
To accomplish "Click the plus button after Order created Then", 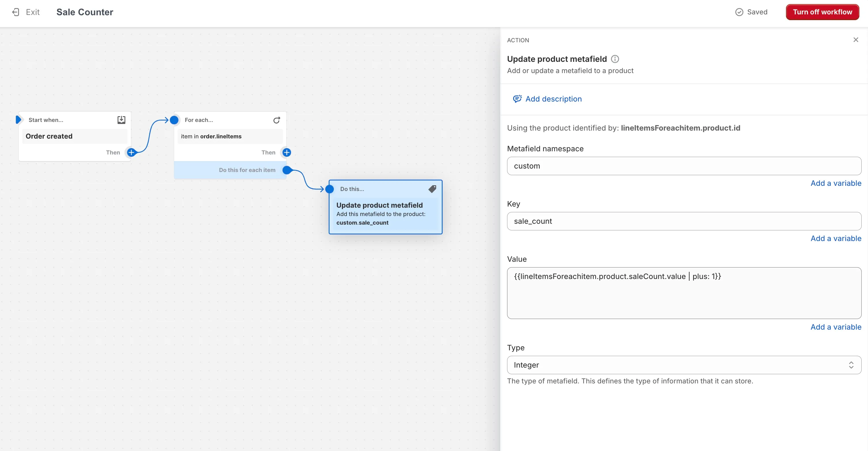I will 132,152.
